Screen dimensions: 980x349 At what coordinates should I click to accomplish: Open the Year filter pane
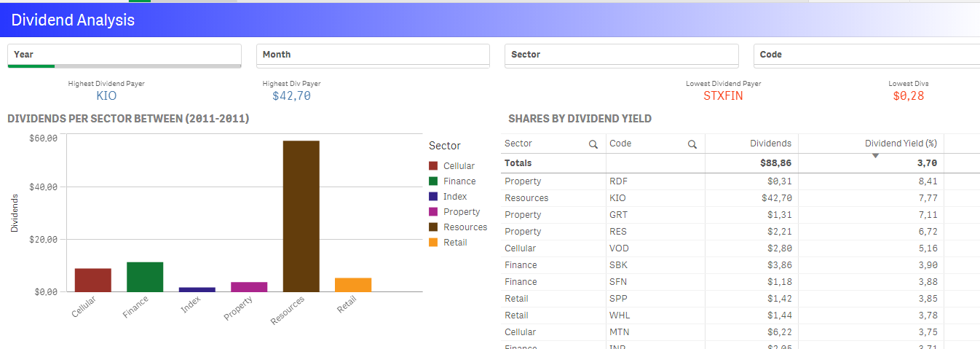coord(125,55)
